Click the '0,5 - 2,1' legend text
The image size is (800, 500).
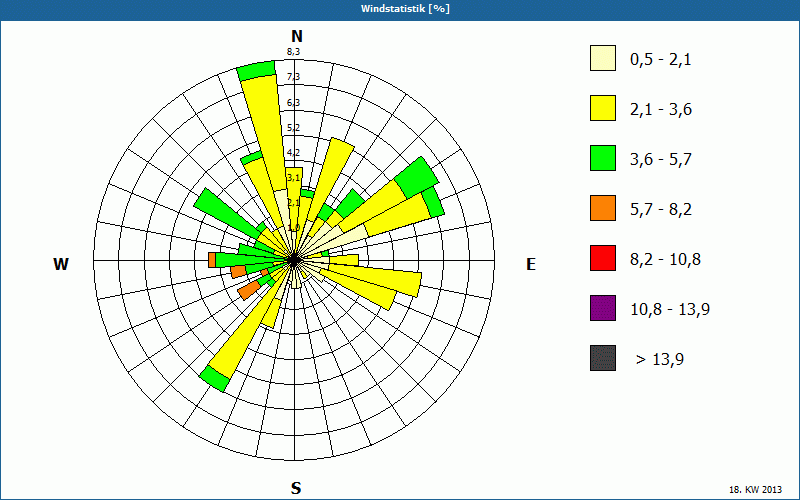coord(661,60)
